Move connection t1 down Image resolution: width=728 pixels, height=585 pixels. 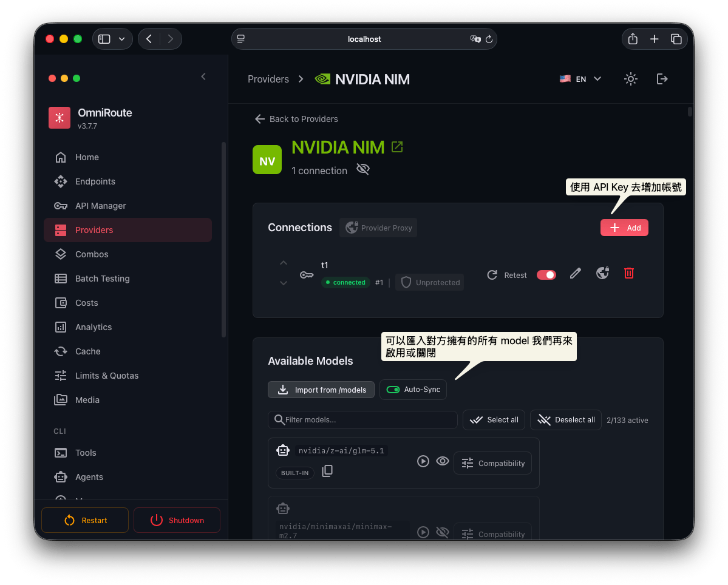[283, 283]
